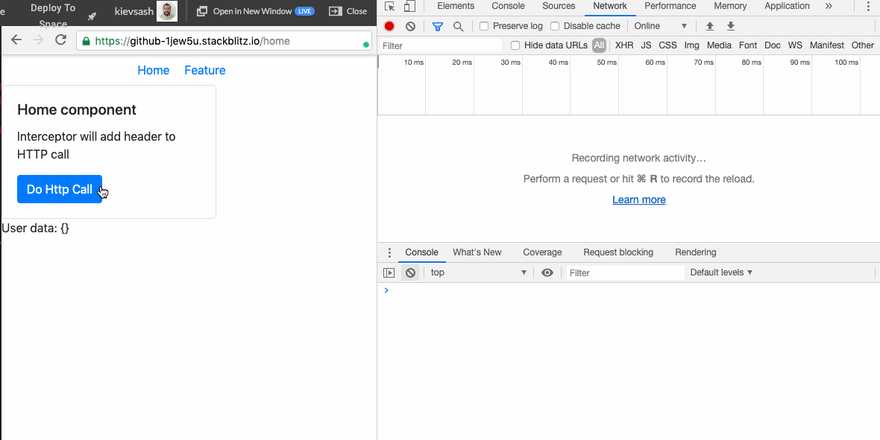Click the export HAR download arrow icon

coord(730,26)
